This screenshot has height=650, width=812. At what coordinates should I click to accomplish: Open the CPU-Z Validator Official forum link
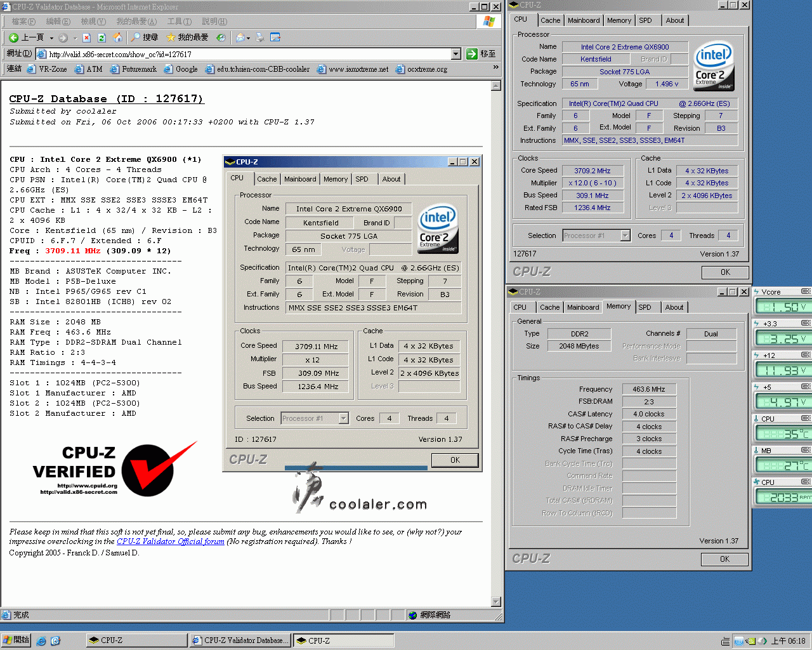(171, 541)
